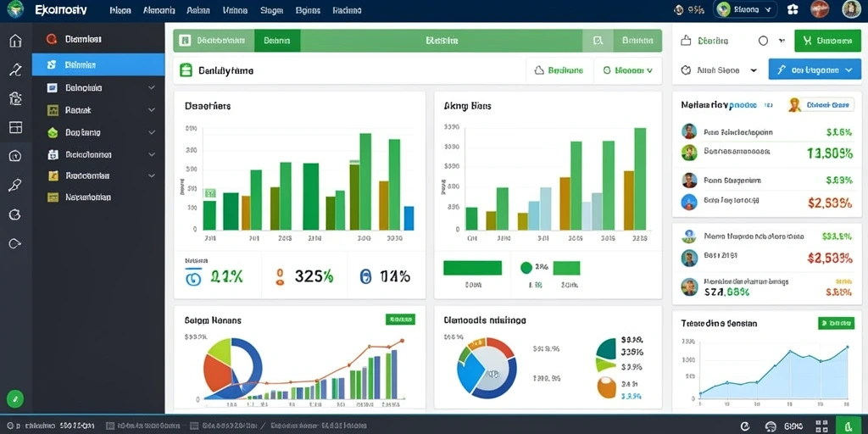Select the empty radio circle beside thumbs-up

tap(763, 41)
